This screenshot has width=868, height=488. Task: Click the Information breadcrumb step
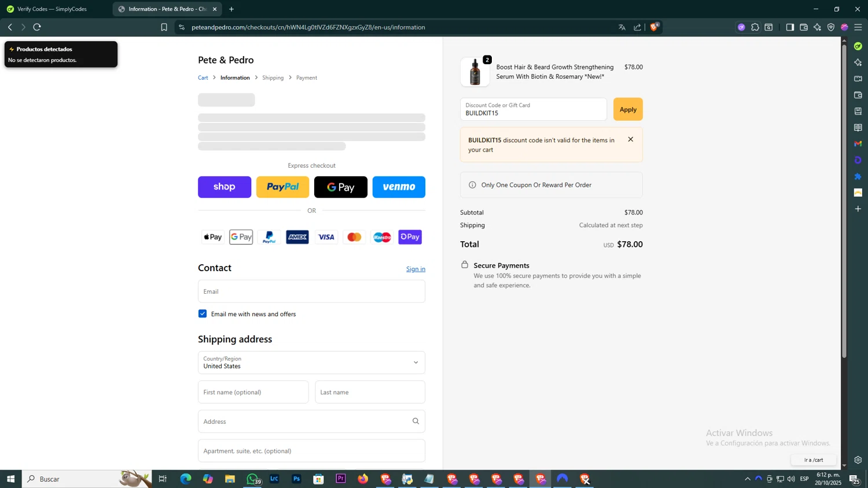point(235,77)
